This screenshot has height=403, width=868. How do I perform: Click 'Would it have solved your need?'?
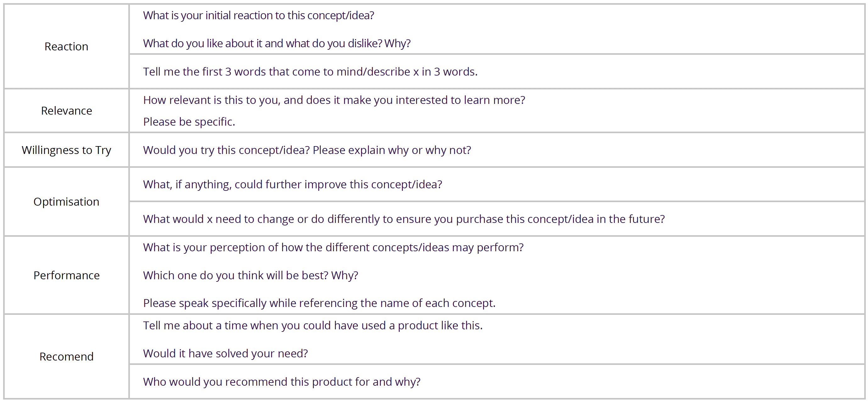click(225, 354)
